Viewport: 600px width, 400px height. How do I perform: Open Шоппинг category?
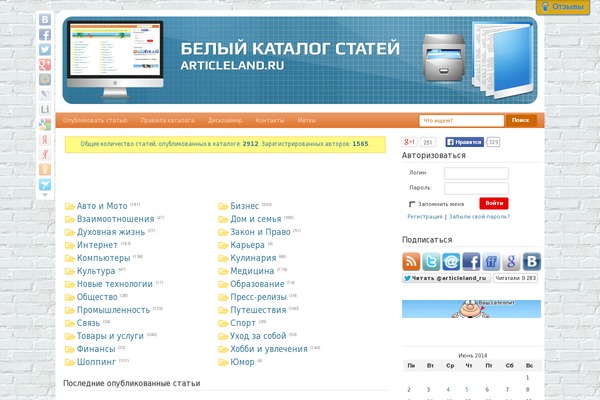coord(96,362)
